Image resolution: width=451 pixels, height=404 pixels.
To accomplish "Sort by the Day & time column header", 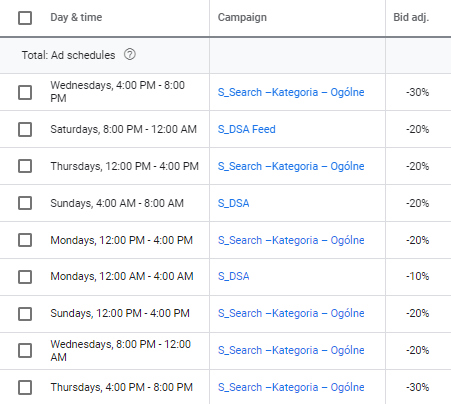I will click(x=76, y=17).
